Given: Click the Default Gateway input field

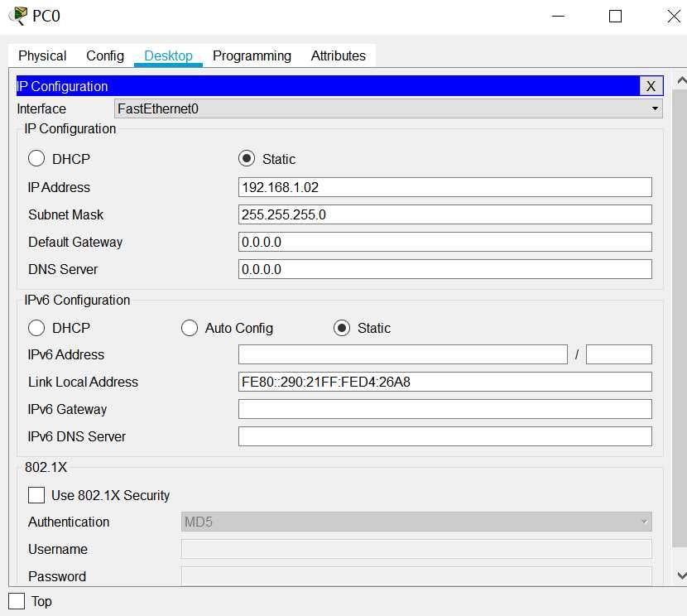Looking at the screenshot, I should click(x=444, y=242).
